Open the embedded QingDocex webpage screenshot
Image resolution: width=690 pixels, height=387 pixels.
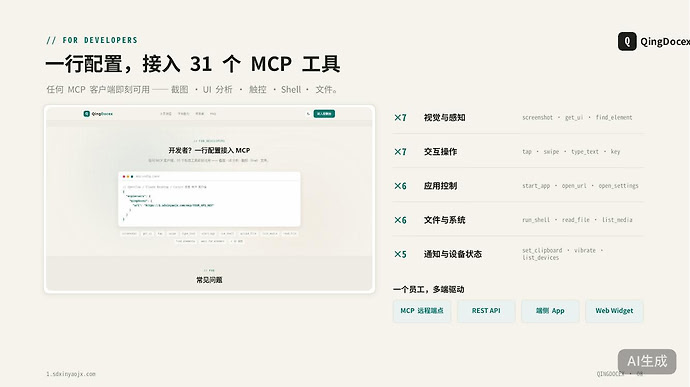pyautogui.click(x=209, y=199)
